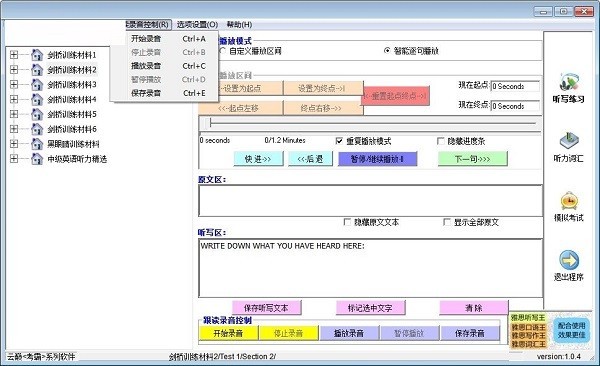Launch the 模拟考试 mock exam clock icon

[569, 201]
